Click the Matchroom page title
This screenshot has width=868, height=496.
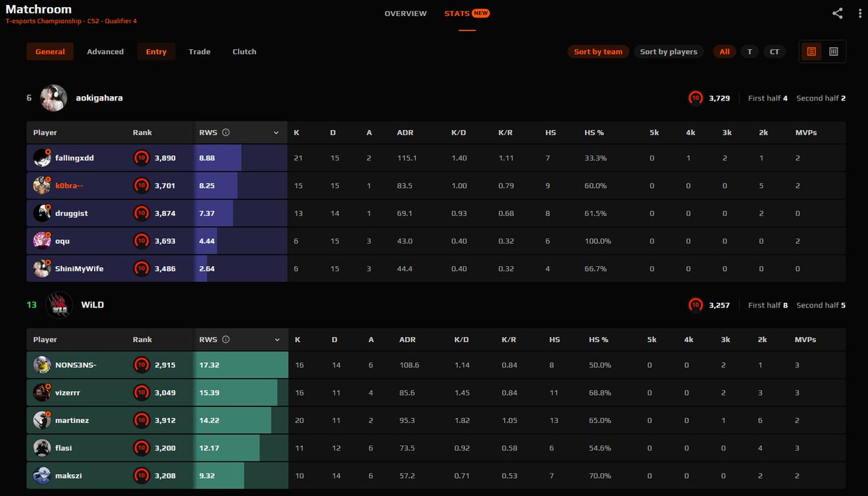click(38, 9)
